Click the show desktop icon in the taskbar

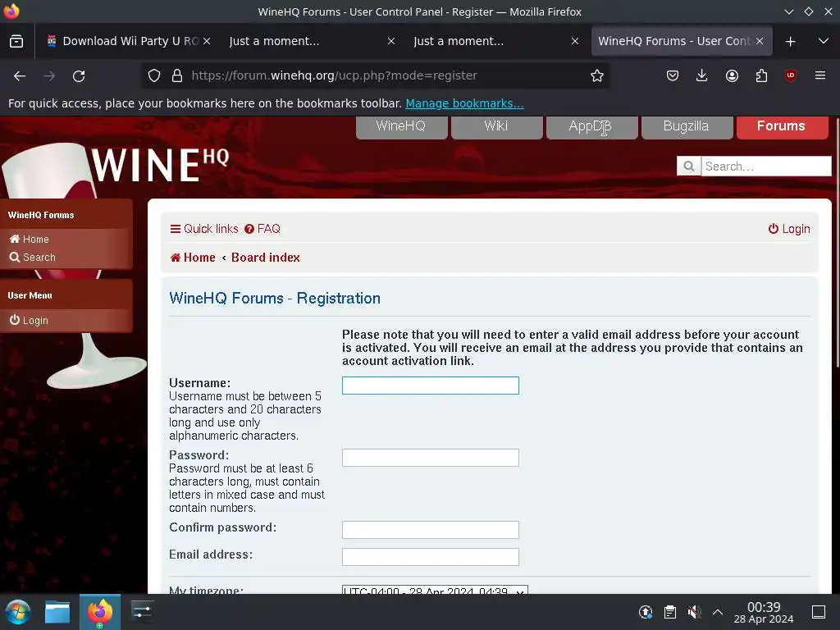[819, 612]
